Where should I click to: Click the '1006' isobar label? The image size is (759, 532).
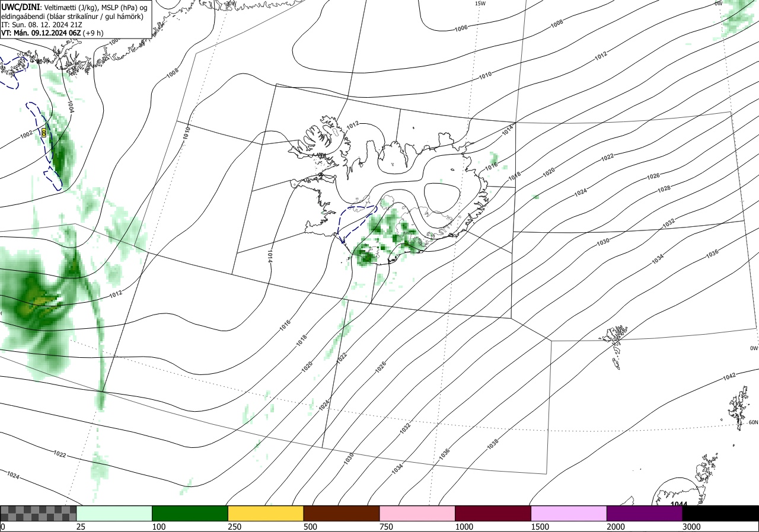[461, 28]
